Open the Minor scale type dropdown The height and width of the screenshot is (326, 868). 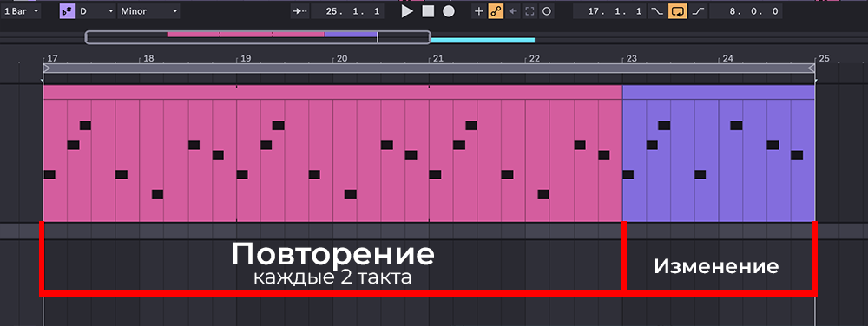pos(148,11)
